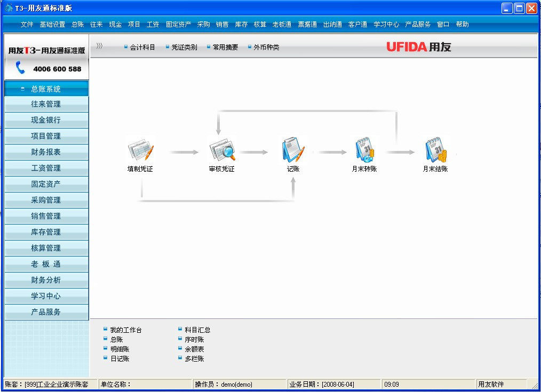Open 财务分析 in the sidebar
This screenshot has width=541, height=392.
pos(46,280)
